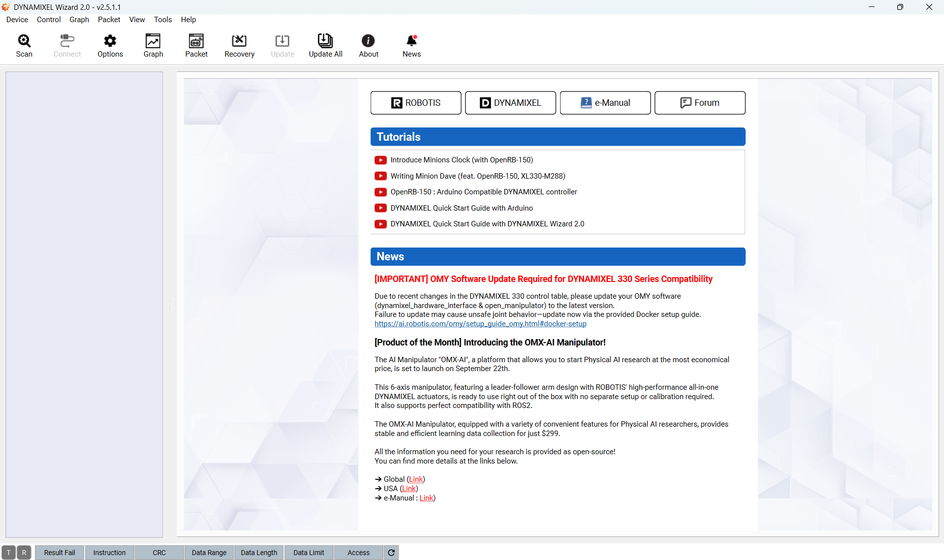Toggle the CRC error filter

pos(159,553)
